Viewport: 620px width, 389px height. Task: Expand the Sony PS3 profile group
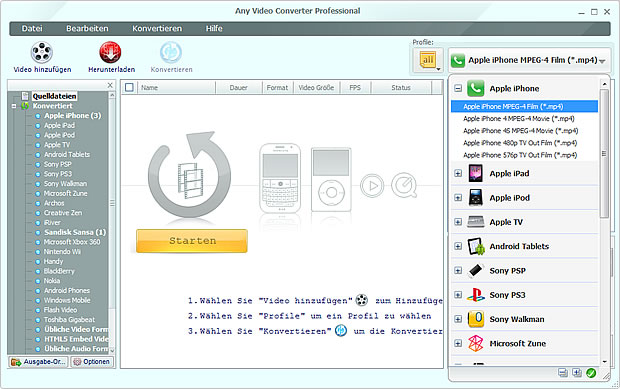coord(458,295)
